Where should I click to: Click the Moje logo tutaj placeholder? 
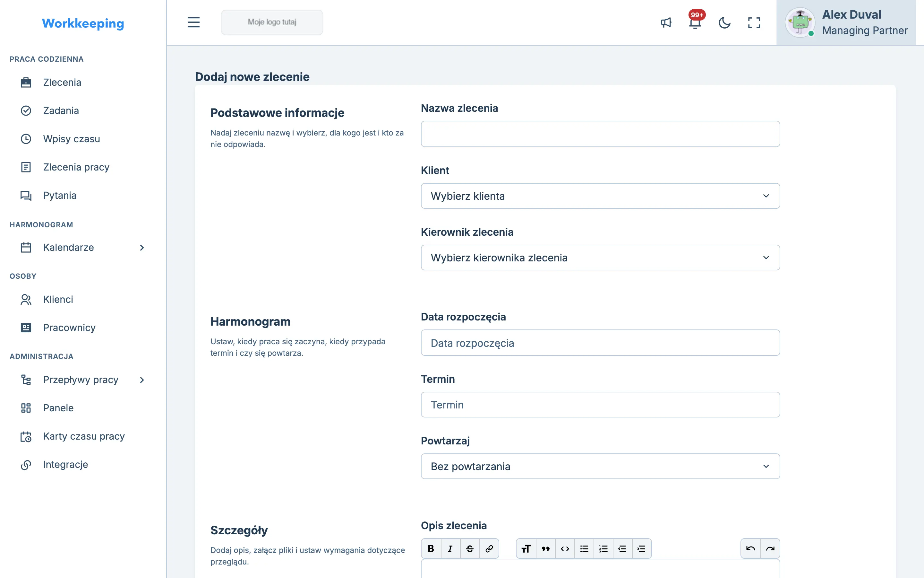[272, 22]
